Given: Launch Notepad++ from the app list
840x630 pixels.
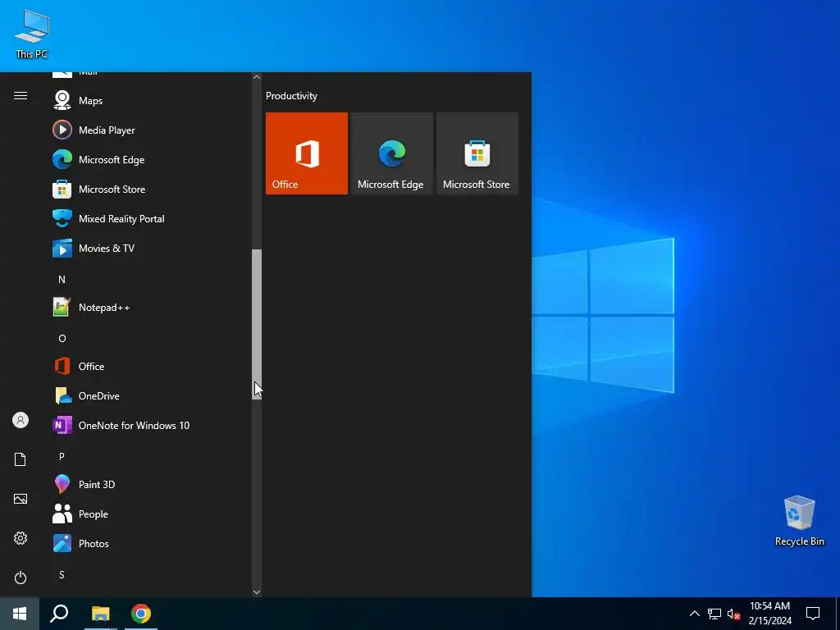Looking at the screenshot, I should (x=150, y=308).
